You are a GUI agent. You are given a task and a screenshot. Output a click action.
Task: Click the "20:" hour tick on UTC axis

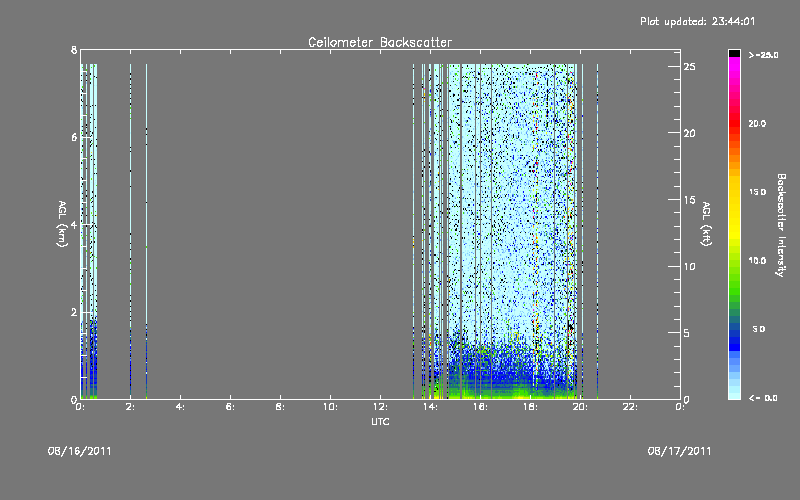580,407
